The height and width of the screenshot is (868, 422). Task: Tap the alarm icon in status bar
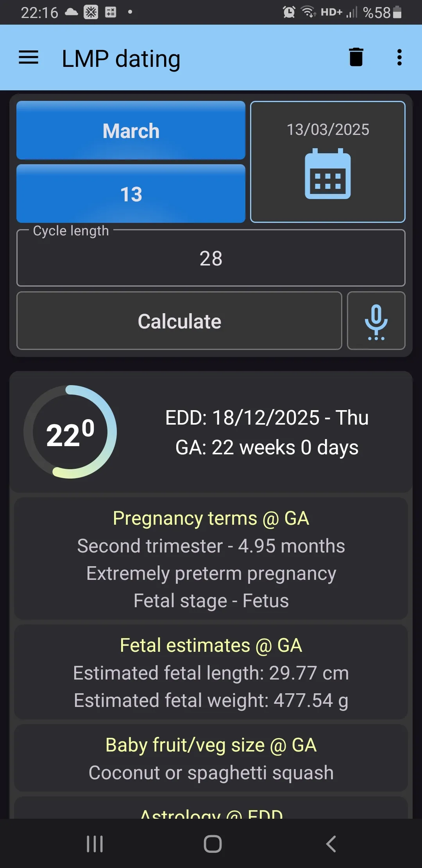[x=289, y=12]
